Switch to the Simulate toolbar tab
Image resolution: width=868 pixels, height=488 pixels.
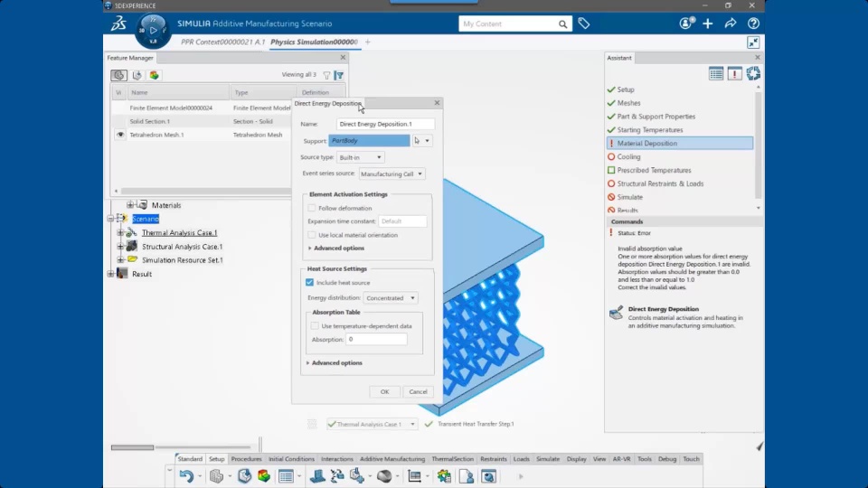(x=548, y=459)
